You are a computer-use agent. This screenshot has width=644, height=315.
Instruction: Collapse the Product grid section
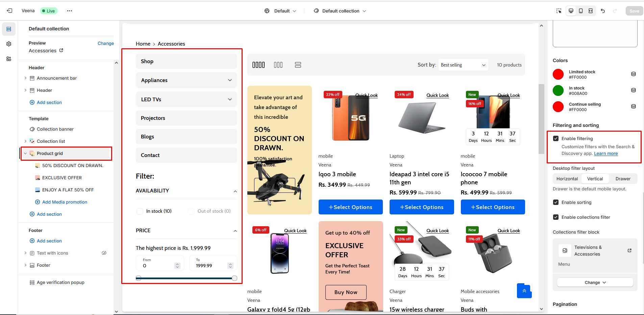(25, 153)
